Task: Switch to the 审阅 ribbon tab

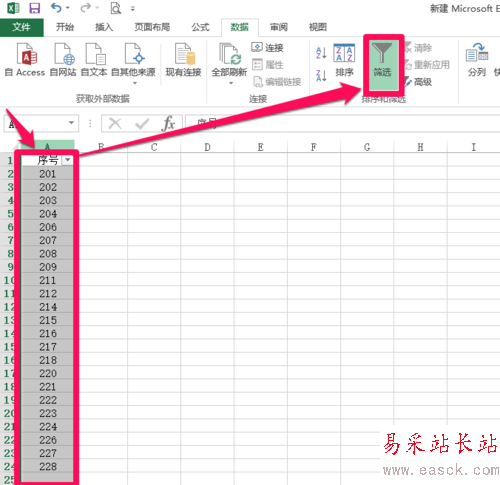Action: tap(279, 27)
